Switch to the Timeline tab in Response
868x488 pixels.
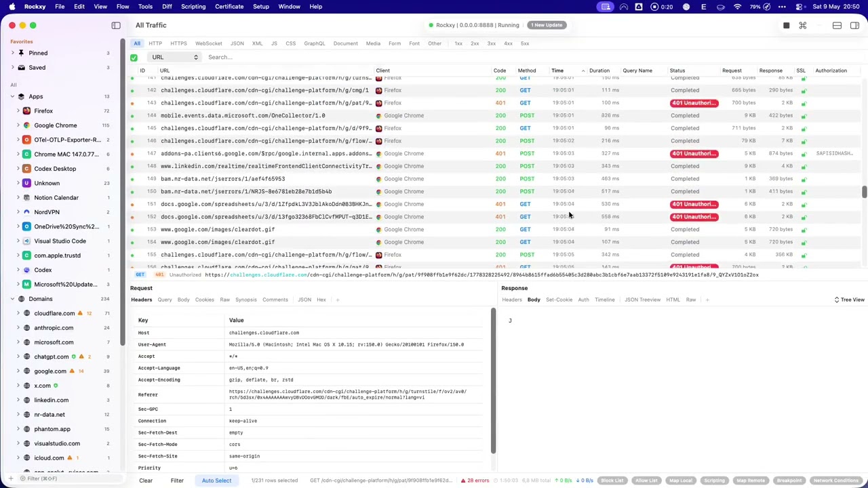(x=605, y=300)
